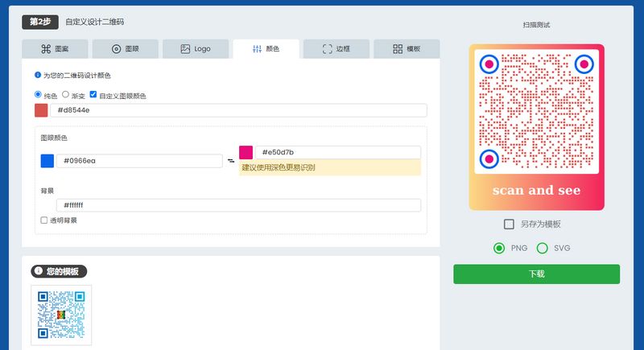The height and width of the screenshot is (350, 644).
Task: Choose PNG download format
Action: (x=499, y=248)
